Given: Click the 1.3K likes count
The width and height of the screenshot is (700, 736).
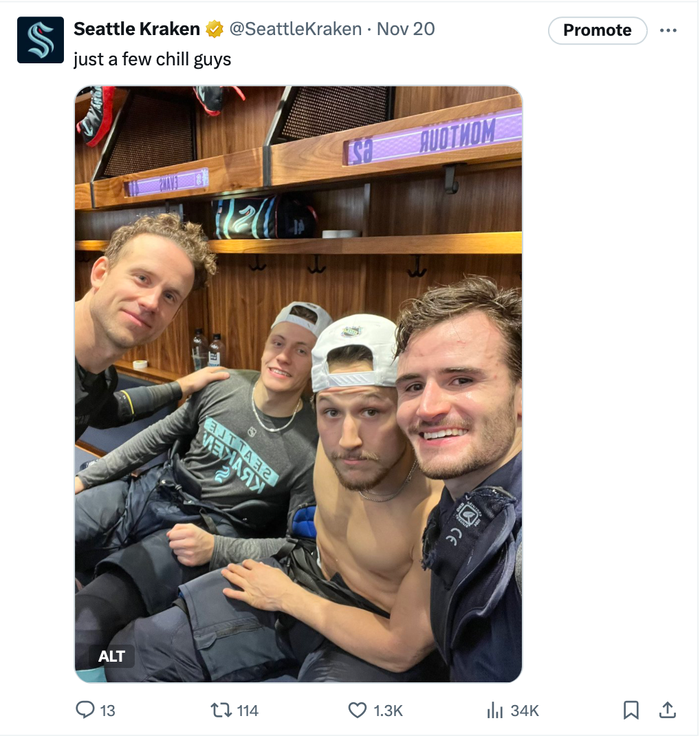Looking at the screenshot, I should [388, 711].
